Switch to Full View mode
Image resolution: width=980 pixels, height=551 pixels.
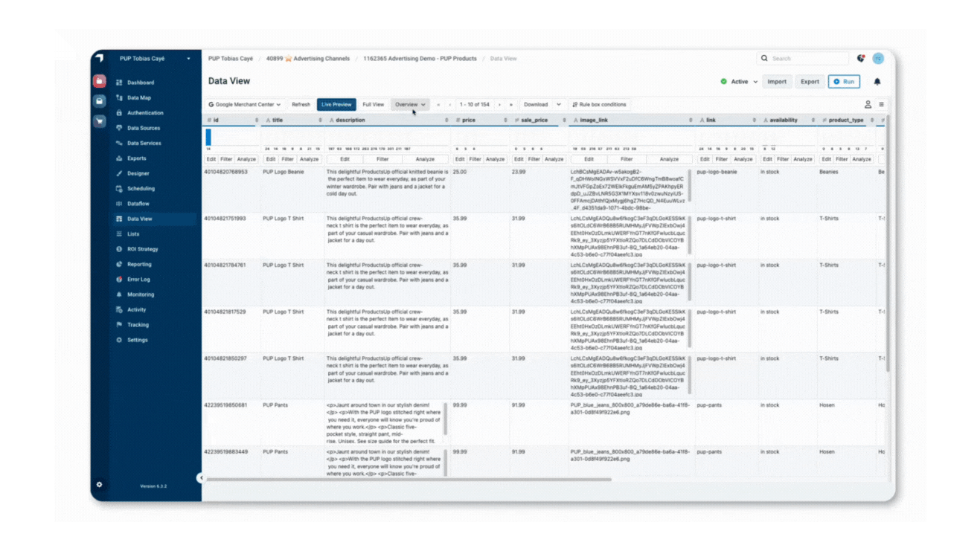pos(373,105)
